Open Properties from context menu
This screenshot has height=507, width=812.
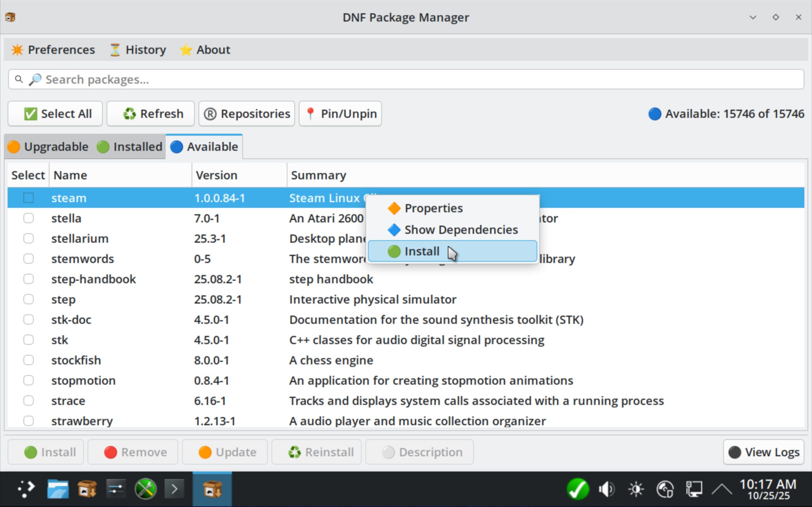[433, 208]
